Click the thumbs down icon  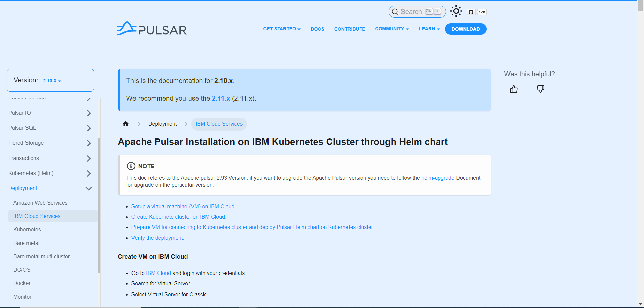click(x=540, y=89)
